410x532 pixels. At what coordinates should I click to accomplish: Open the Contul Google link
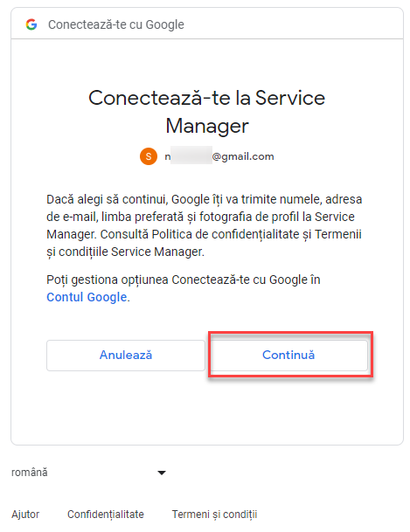[87, 297]
